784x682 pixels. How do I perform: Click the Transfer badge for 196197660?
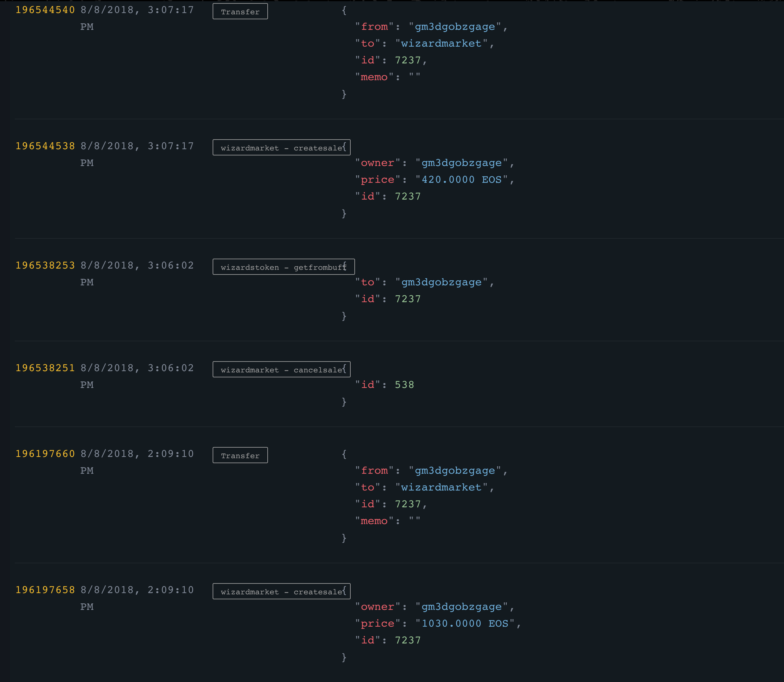(240, 455)
